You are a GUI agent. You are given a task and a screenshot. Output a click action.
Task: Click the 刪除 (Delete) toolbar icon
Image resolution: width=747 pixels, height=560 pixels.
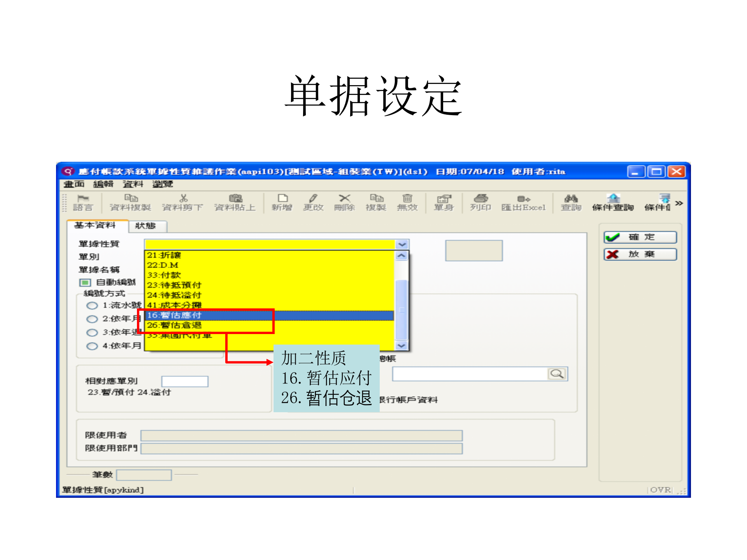(345, 202)
